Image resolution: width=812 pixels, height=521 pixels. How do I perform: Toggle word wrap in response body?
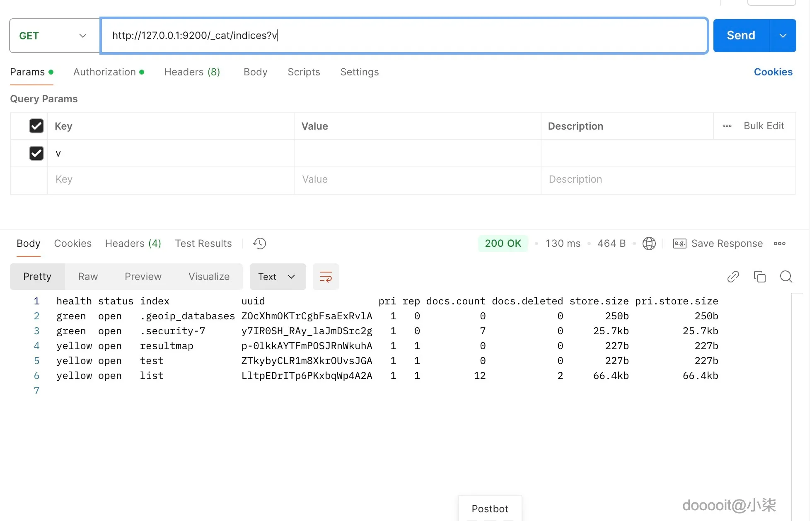(x=326, y=277)
